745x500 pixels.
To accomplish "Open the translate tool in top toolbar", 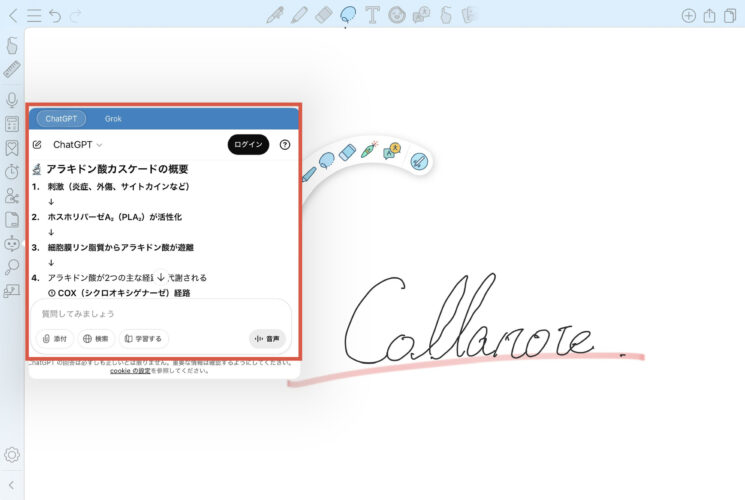I will tap(421, 15).
